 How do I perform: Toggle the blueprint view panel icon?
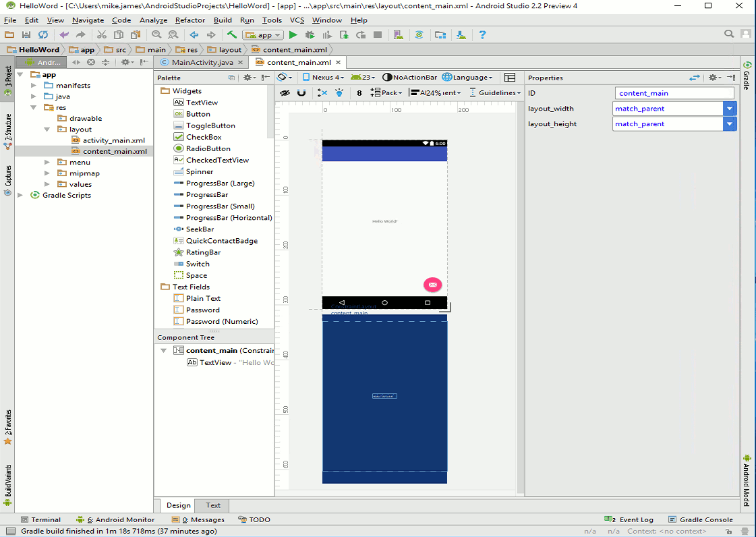pyautogui.click(x=510, y=77)
